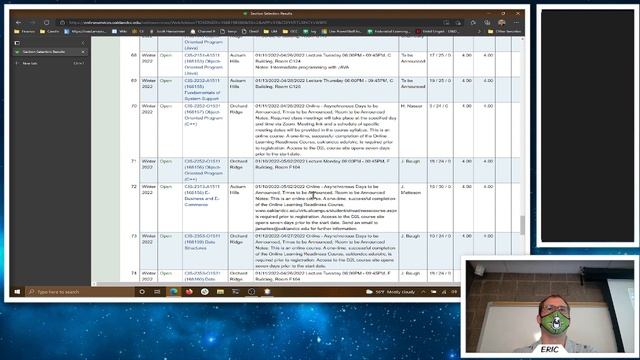This screenshot has height=360, width=640.
Task: Click the 3 / 24 / 0 capacity cell
Action: (x=439, y=106)
